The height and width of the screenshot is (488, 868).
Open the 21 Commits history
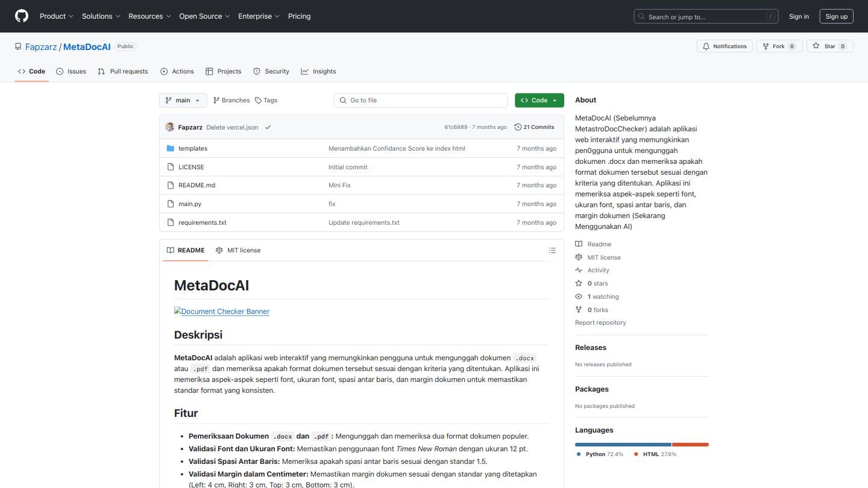[x=534, y=127]
